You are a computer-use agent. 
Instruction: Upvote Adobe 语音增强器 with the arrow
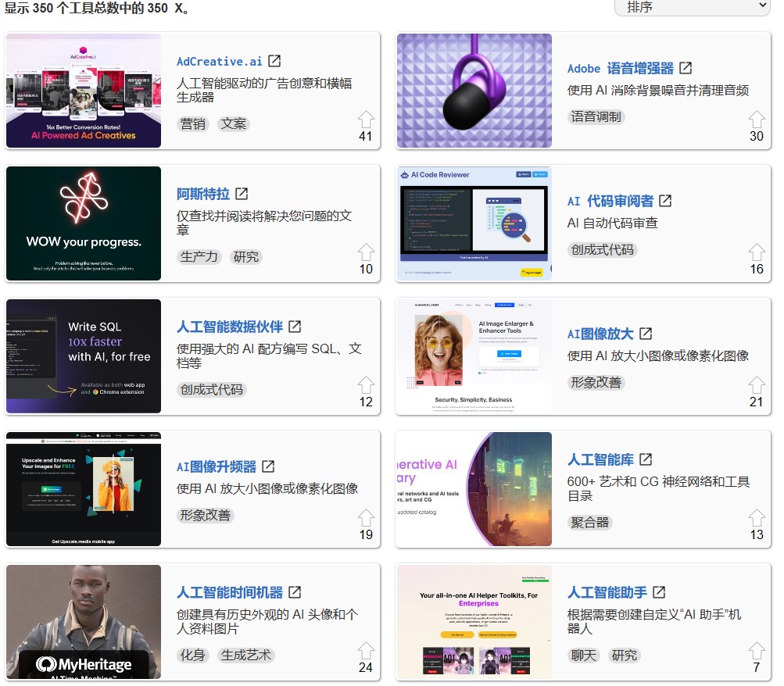(757, 120)
